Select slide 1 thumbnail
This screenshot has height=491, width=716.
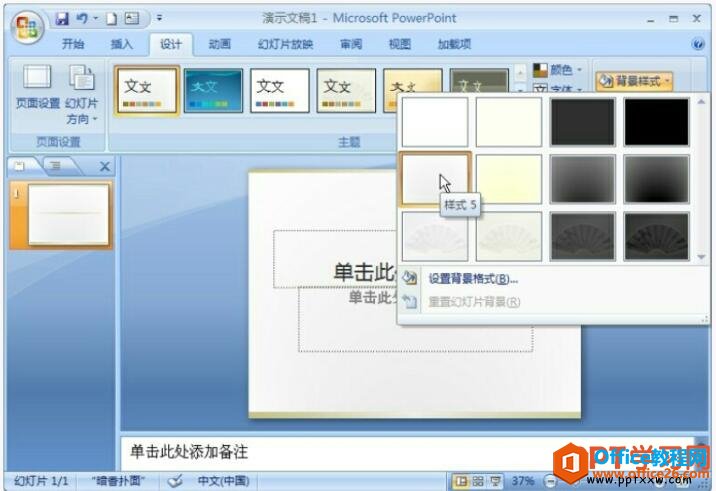(68, 215)
